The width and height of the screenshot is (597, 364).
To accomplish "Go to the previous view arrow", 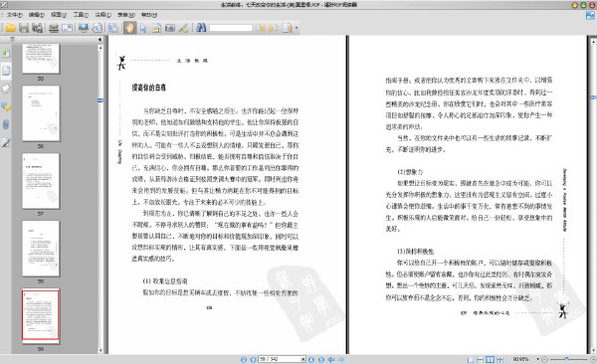I will (x=331, y=359).
